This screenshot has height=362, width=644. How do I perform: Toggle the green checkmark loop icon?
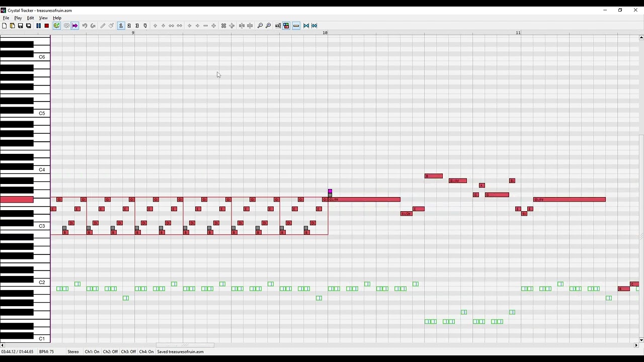point(57,26)
